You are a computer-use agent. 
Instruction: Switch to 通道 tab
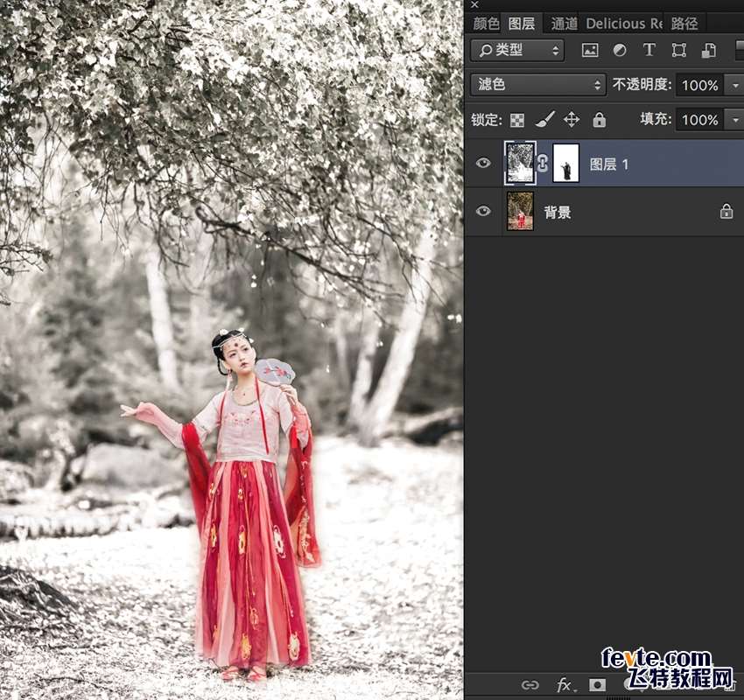click(565, 24)
